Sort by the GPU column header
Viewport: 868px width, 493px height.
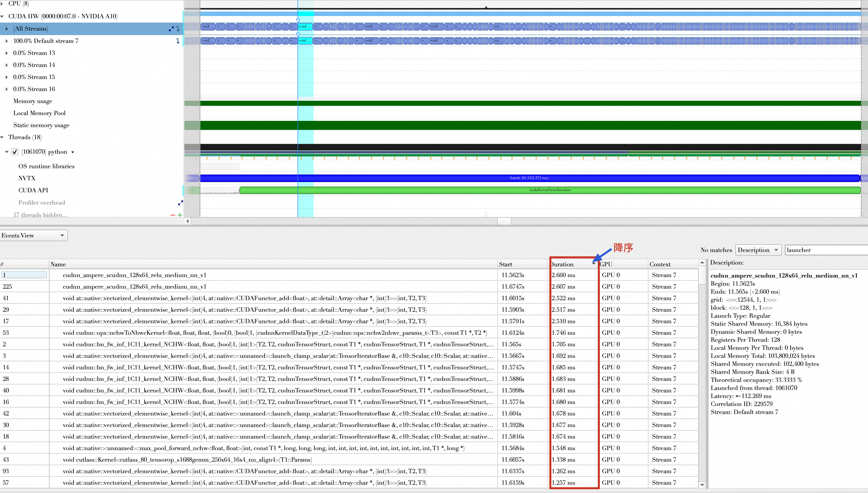[623, 264]
